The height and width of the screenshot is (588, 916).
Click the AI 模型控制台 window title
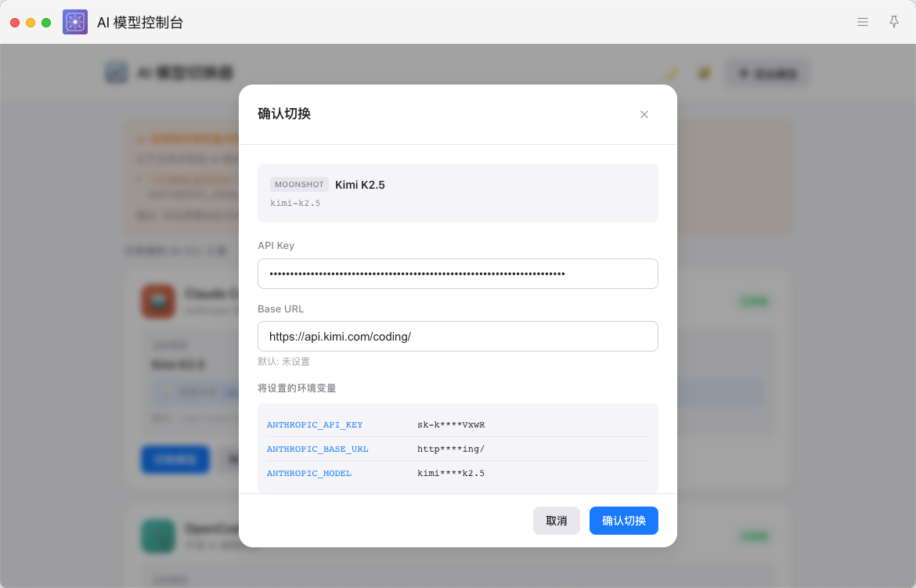140,22
